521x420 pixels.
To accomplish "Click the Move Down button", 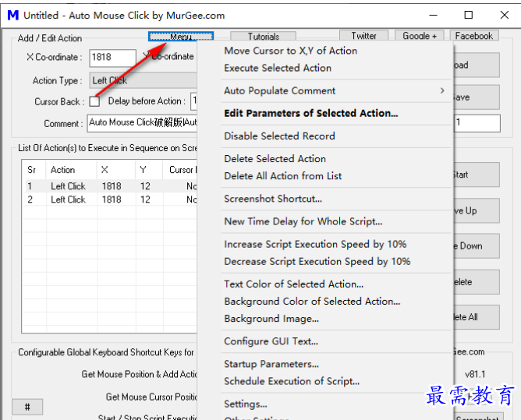I will (477, 246).
